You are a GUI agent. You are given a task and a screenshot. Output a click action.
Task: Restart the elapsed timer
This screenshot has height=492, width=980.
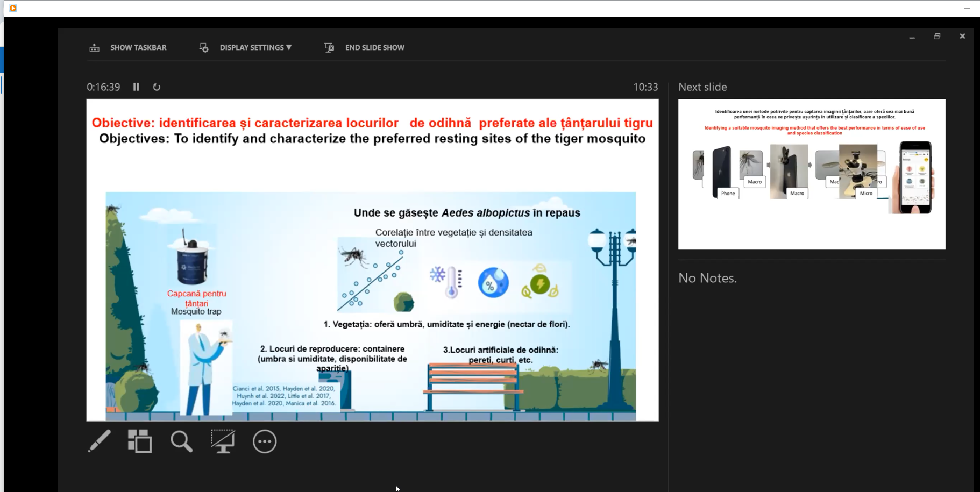(157, 87)
